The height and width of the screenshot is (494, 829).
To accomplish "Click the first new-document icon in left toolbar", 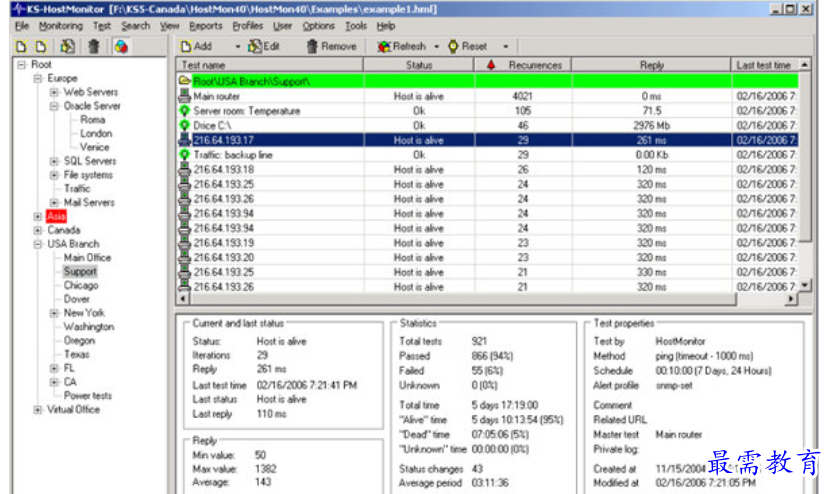I will tap(21, 47).
